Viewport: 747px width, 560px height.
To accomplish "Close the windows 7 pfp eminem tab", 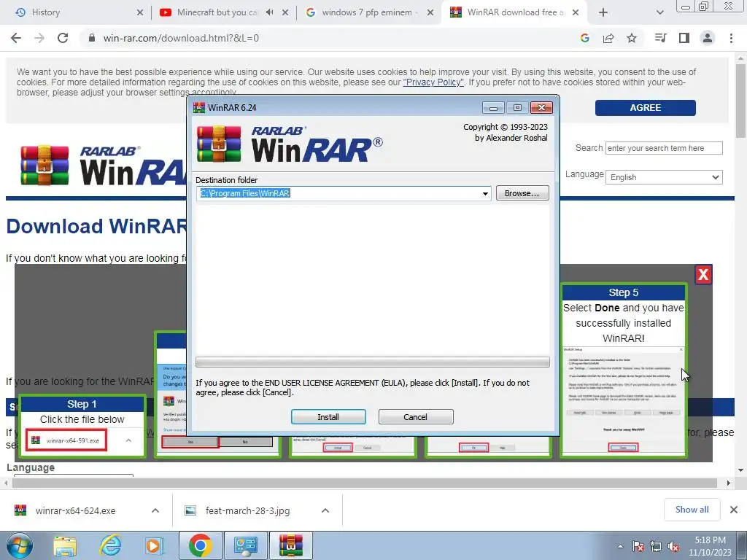I will (430, 12).
